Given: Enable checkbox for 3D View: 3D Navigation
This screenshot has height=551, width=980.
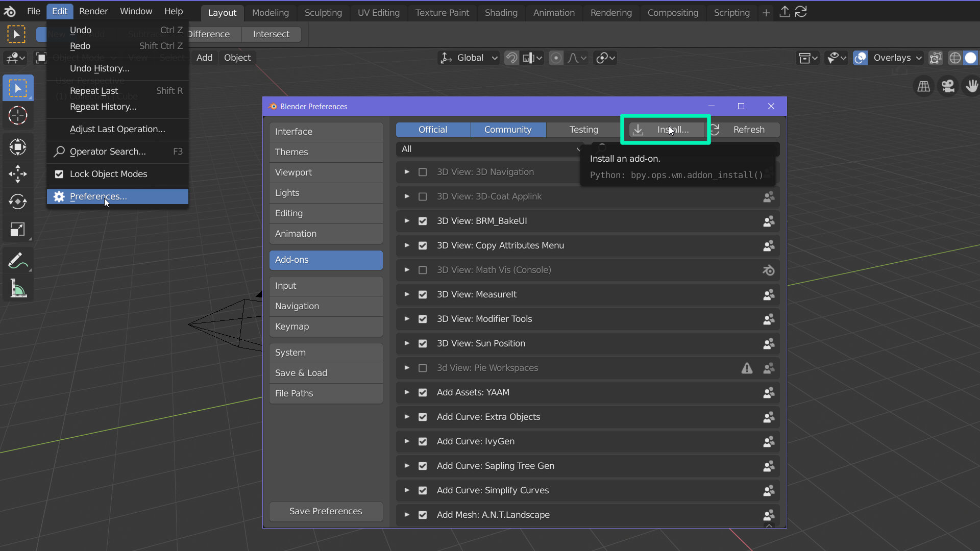Looking at the screenshot, I should click(423, 171).
